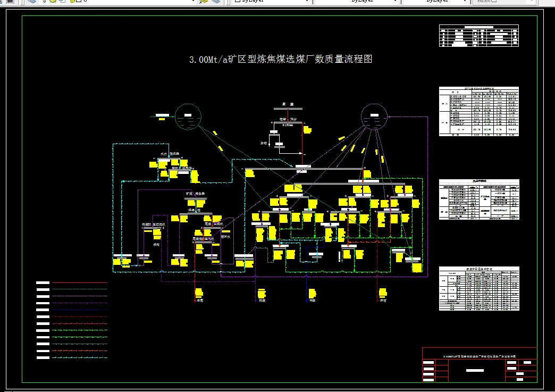Select the orange dashed legend line
555x392 pixels.
(x=80, y=351)
